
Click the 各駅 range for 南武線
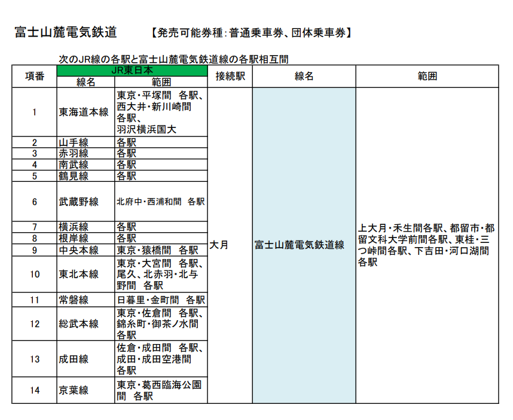[x=161, y=165]
